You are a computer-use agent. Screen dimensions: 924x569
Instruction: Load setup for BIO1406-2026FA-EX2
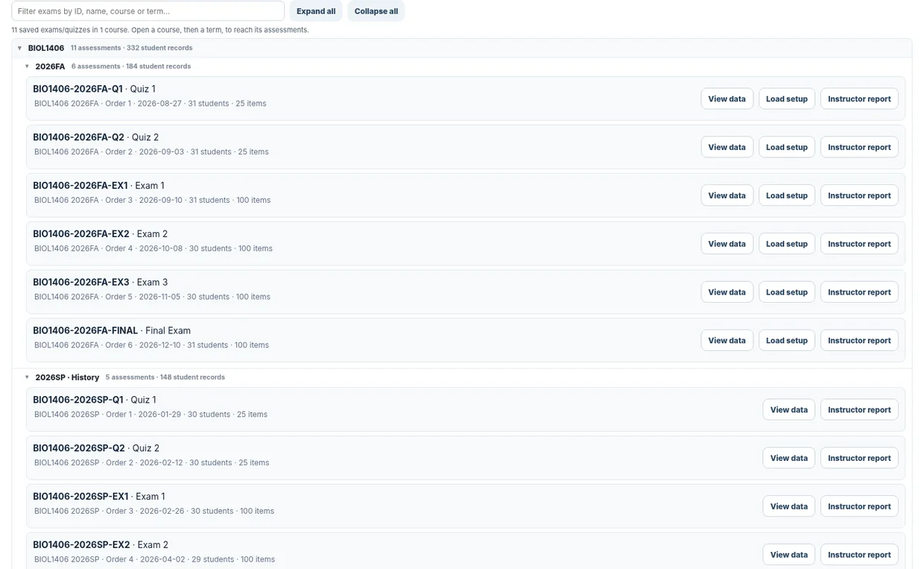point(787,244)
